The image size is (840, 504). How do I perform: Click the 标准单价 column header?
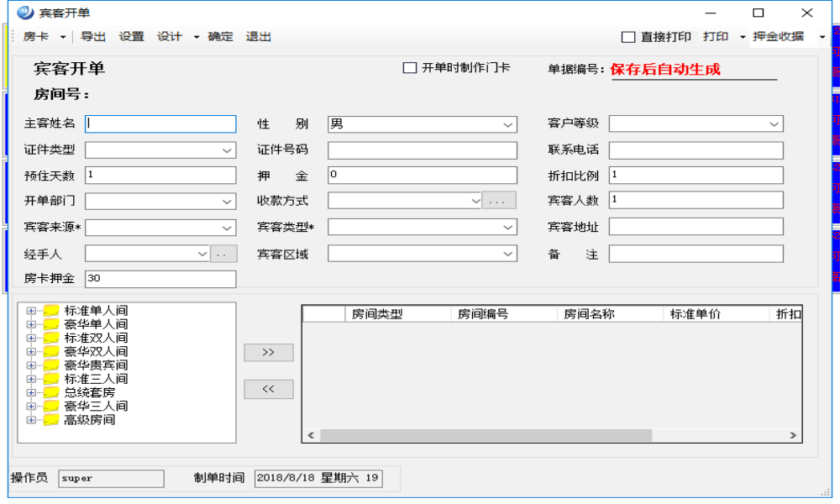click(717, 314)
